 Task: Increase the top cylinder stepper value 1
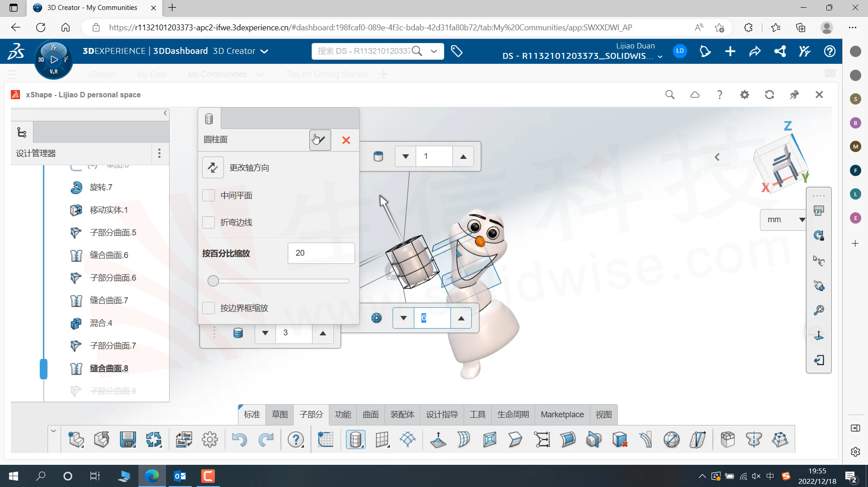pyautogui.click(x=463, y=157)
